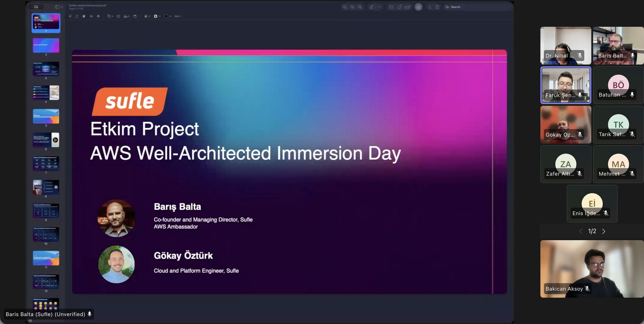Click the form filling icon
The width and height of the screenshot is (644, 324).
tap(408, 7)
